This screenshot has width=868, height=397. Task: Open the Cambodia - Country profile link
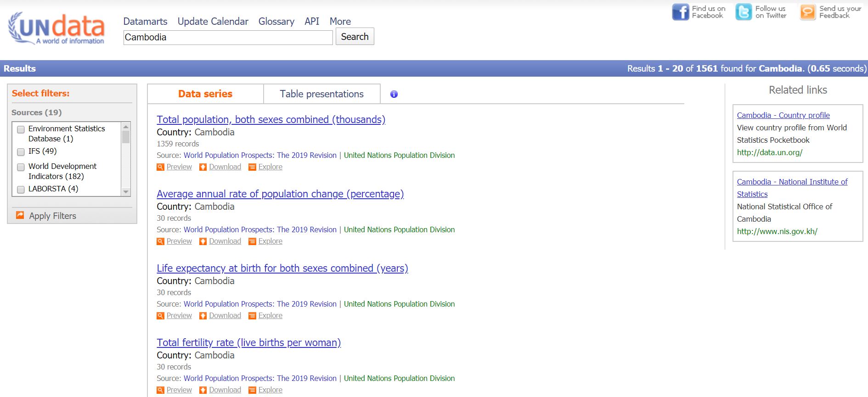coord(783,115)
